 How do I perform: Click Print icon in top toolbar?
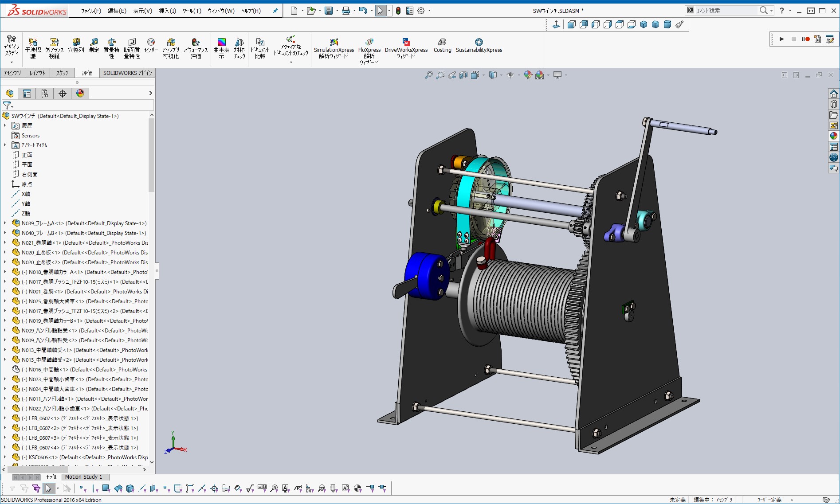(x=346, y=11)
